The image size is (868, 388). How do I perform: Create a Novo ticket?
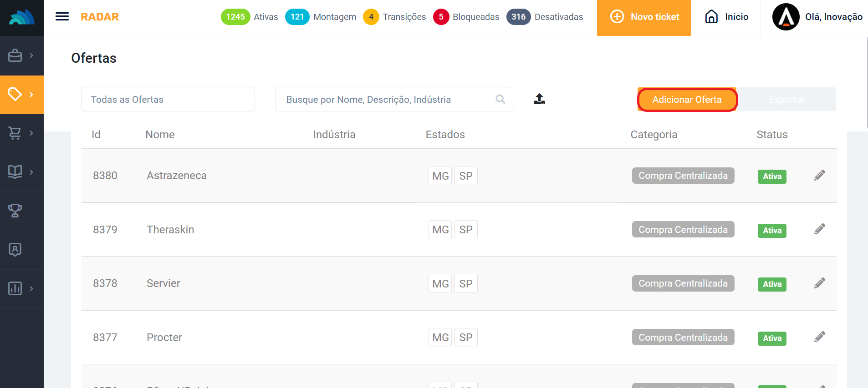point(643,17)
